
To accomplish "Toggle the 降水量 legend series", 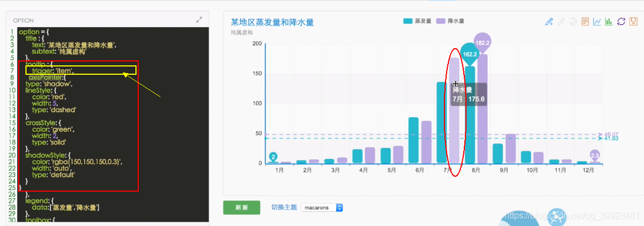I will 451,21.
